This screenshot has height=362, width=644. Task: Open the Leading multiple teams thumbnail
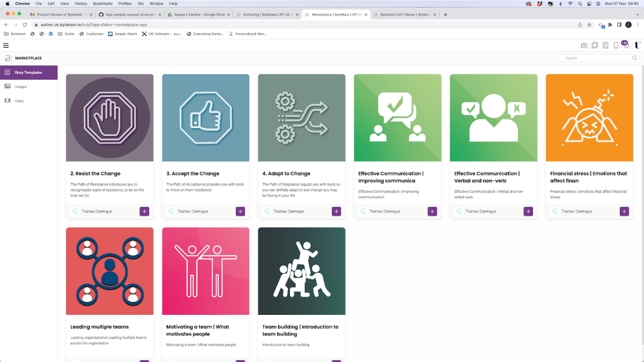click(x=109, y=271)
